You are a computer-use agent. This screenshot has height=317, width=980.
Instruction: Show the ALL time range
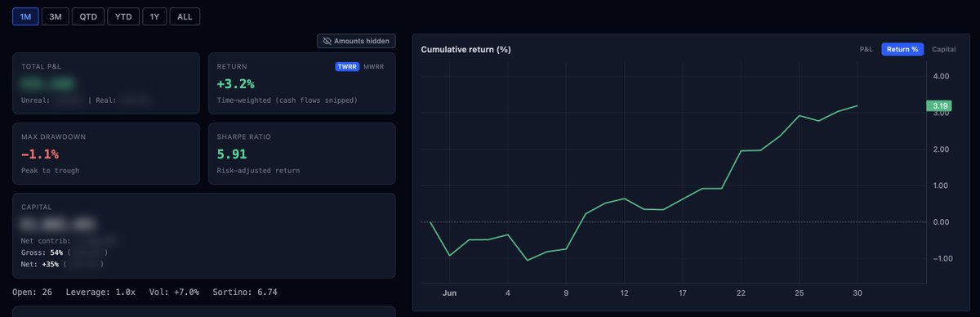[184, 16]
